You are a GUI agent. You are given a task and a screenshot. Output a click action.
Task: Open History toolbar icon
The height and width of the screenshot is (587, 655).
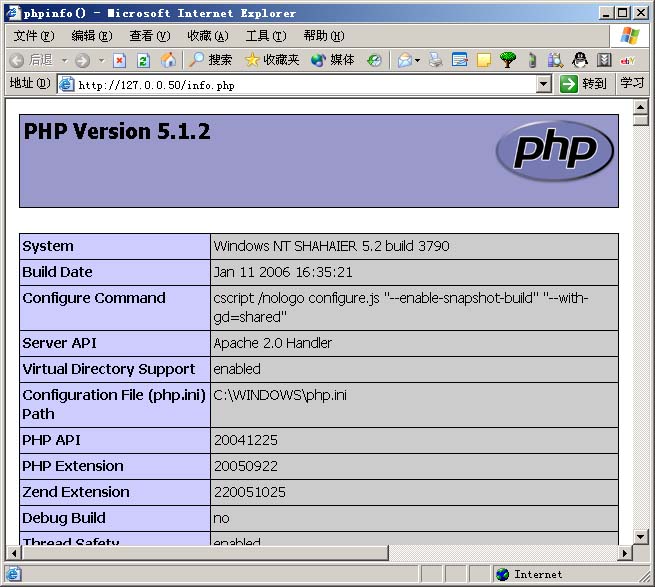coord(374,61)
